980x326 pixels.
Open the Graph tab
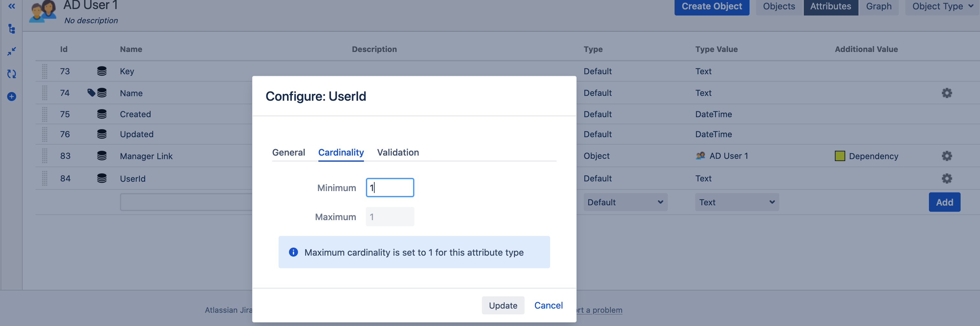click(879, 6)
